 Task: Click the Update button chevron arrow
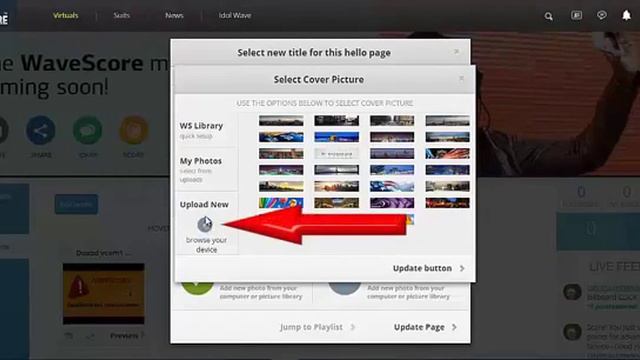[x=462, y=269]
